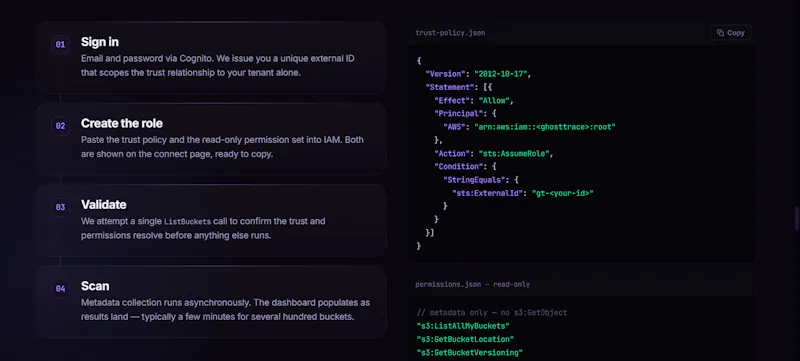This screenshot has width=800, height=361.
Task: Copy the trust-policy.json code
Action: click(730, 33)
